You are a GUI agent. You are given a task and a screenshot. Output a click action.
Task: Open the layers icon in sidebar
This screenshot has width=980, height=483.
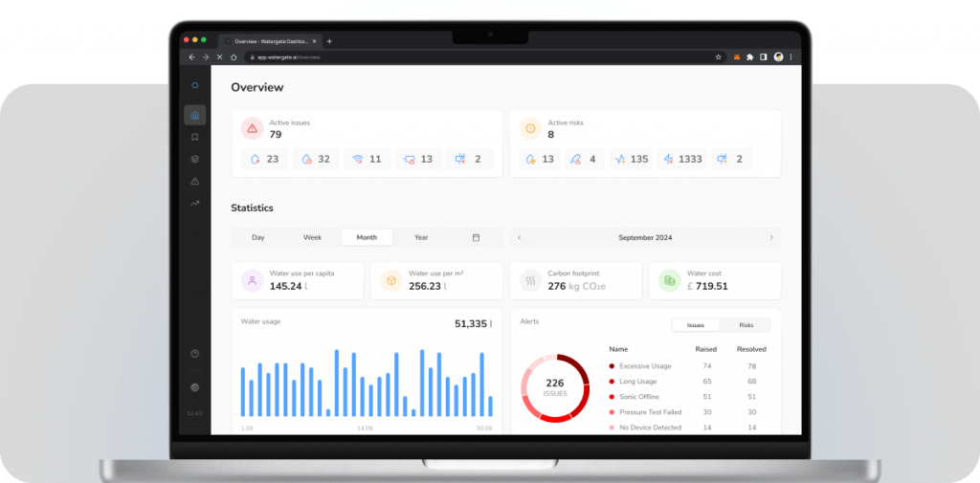tap(195, 159)
